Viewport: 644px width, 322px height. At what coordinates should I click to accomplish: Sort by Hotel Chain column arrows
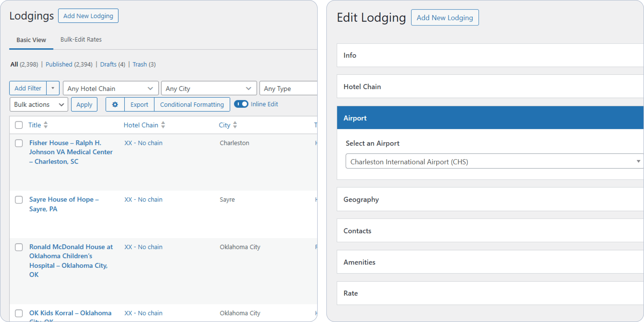coord(163,125)
